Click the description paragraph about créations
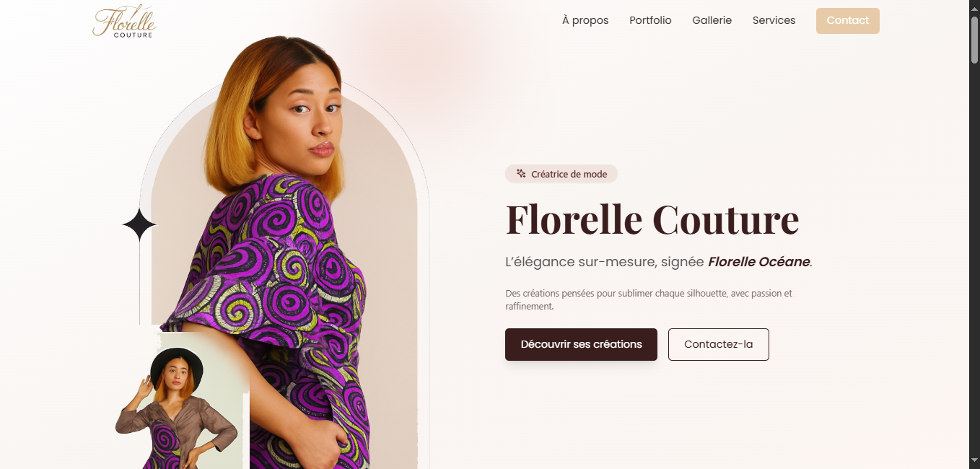This screenshot has height=469, width=980. tap(649, 300)
